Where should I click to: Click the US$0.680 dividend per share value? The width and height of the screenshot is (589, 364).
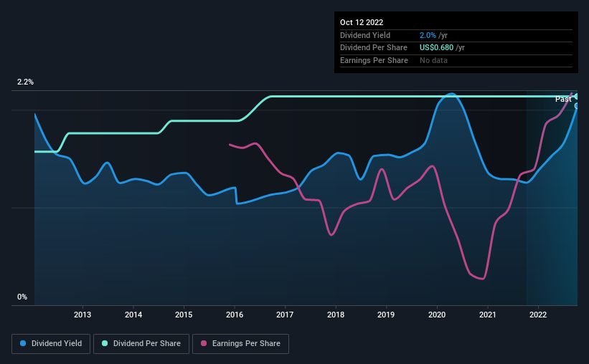tap(436, 48)
